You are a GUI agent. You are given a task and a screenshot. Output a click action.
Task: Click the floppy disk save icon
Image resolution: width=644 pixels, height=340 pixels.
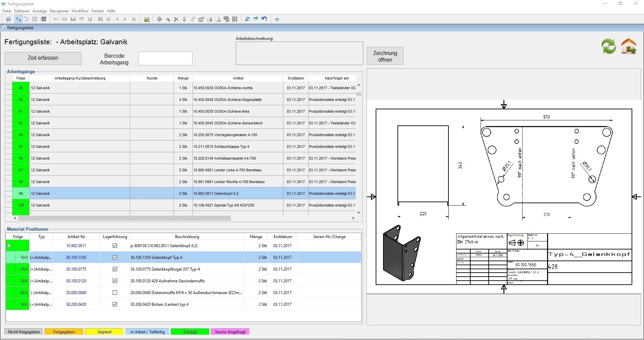coord(73,19)
